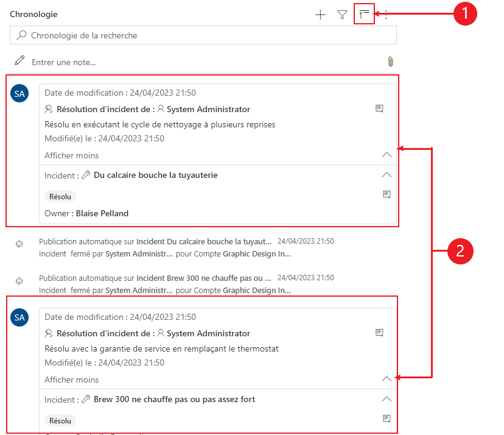This screenshot has width=504, height=435.
Task: Focus the Chronologie de la recherche field
Action: pyautogui.click(x=203, y=35)
